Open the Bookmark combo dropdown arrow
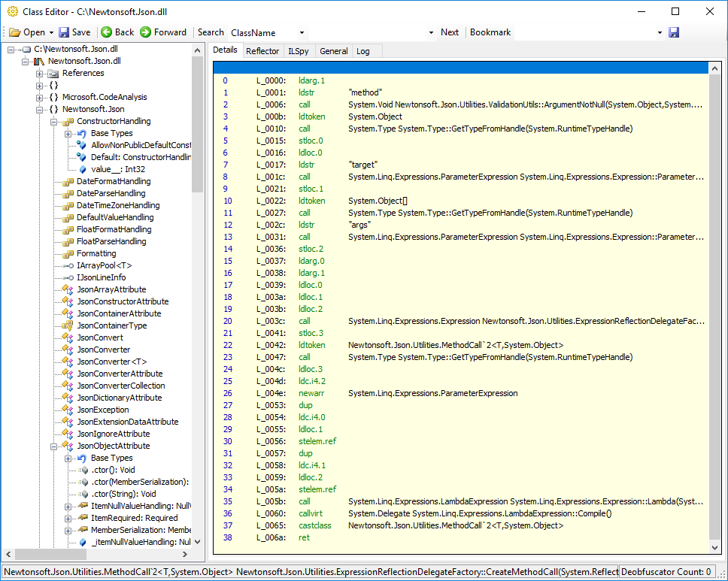This screenshot has height=581, width=728. (x=660, y=33)
